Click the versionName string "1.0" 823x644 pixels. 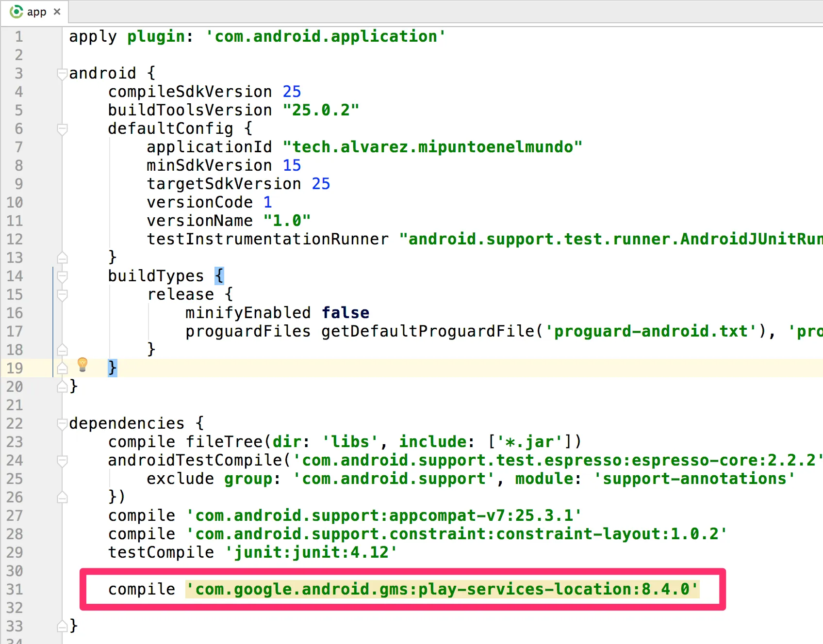pos(287,221)
